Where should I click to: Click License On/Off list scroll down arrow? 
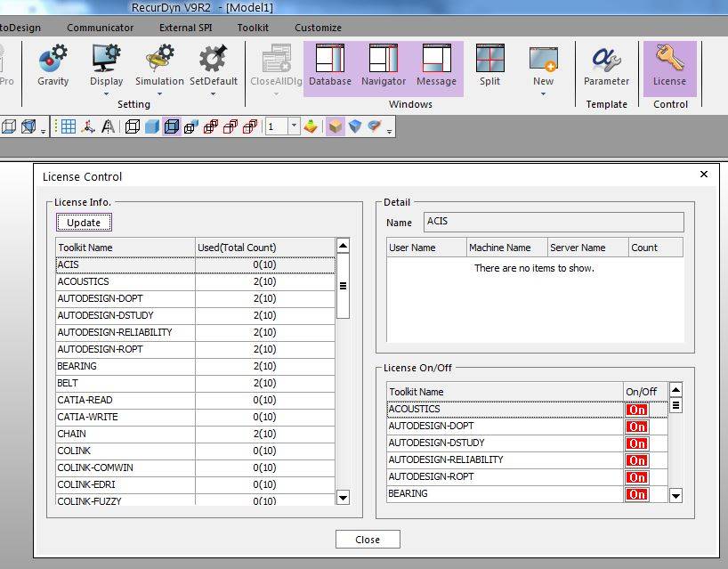click(676, 496)
